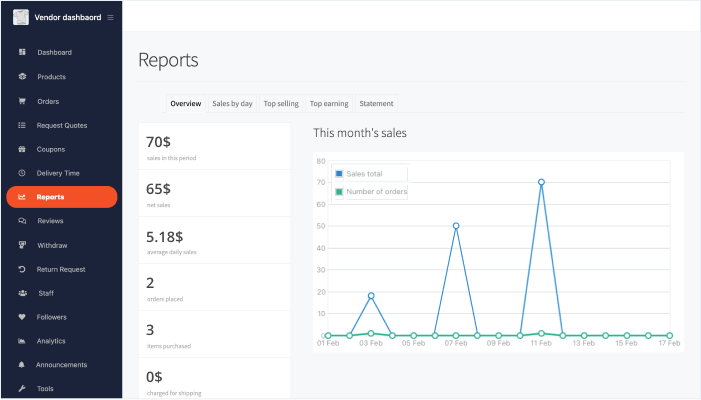Image resolution: width=701 pixels, height=400 pixels.
Task: Select the highlighted Reports menu item
Action: [62, 197]
